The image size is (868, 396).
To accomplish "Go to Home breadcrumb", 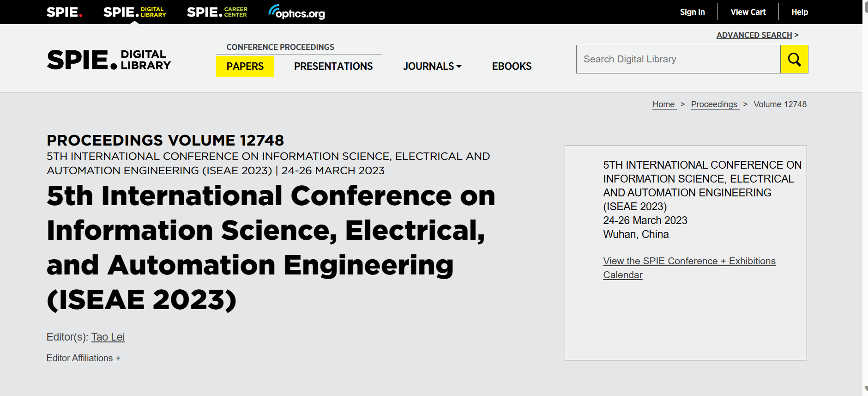I will coord(663,104).
